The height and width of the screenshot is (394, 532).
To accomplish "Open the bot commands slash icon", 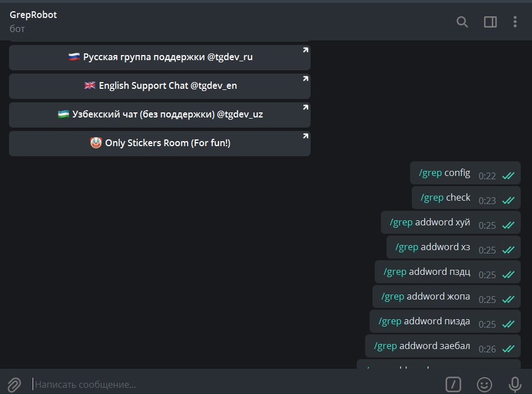I will click(x=453, y=384).
